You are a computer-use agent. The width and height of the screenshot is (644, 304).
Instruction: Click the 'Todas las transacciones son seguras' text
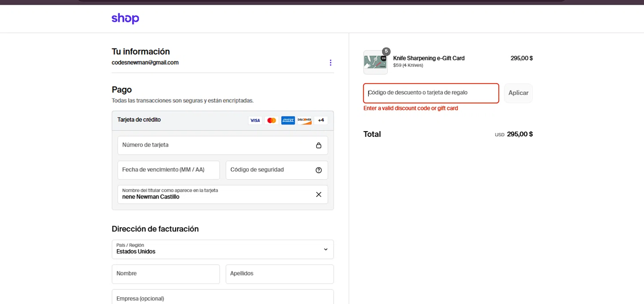point(182,101)
